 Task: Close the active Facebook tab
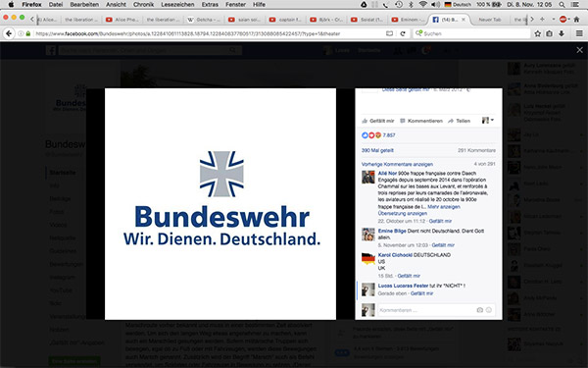(464, 20)
